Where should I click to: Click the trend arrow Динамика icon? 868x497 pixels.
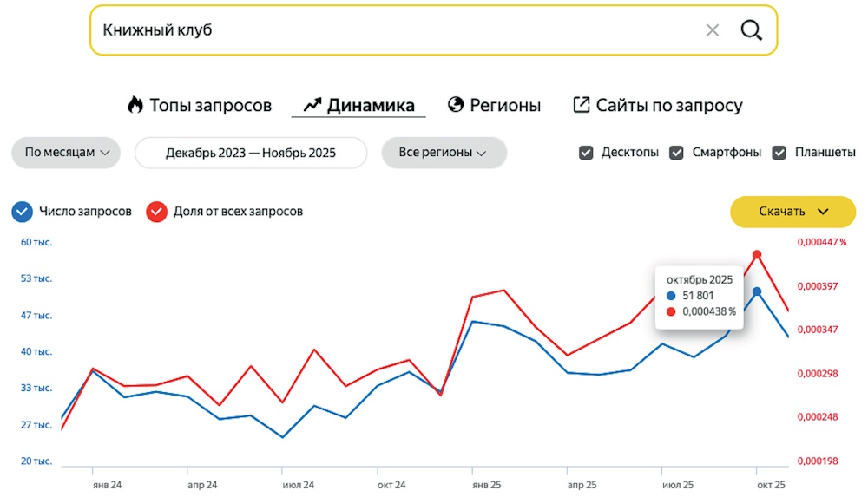[x=312, y=105]
